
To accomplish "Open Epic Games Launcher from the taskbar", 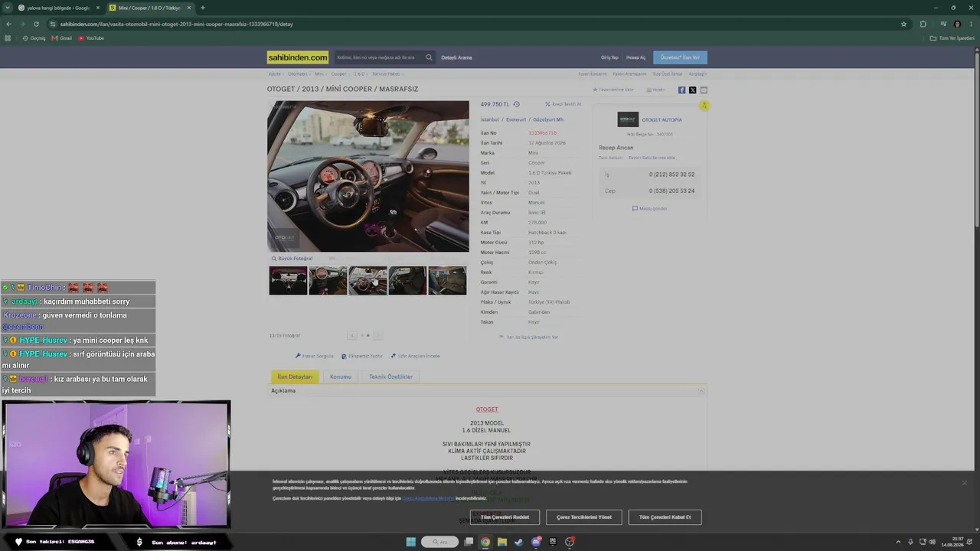I will point(553,542).
